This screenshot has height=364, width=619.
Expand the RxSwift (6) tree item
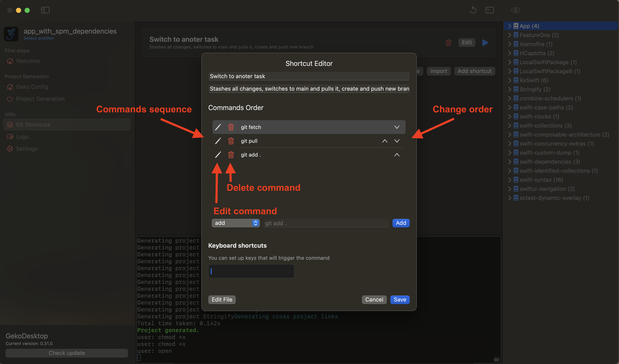tap(510, 80)
